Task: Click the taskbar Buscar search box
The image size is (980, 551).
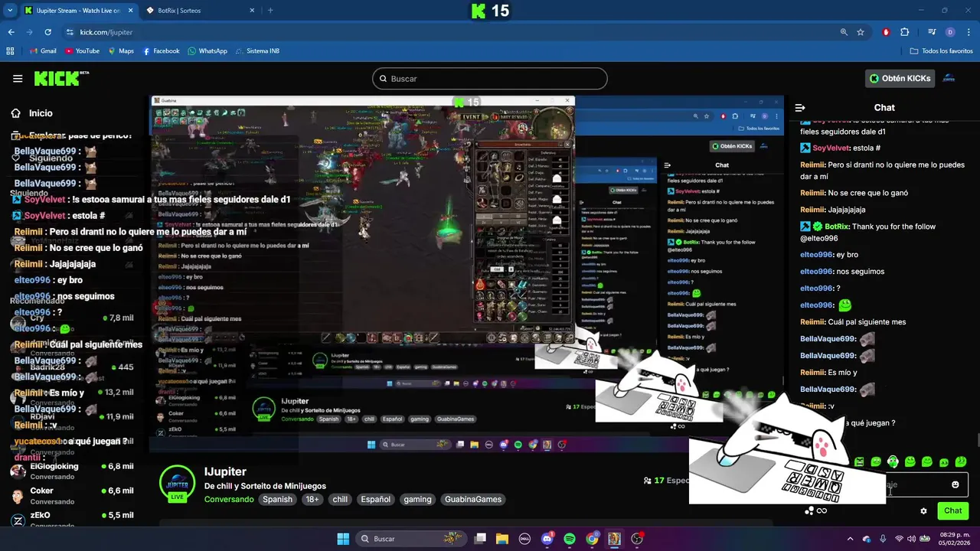Action: point(411,539)
